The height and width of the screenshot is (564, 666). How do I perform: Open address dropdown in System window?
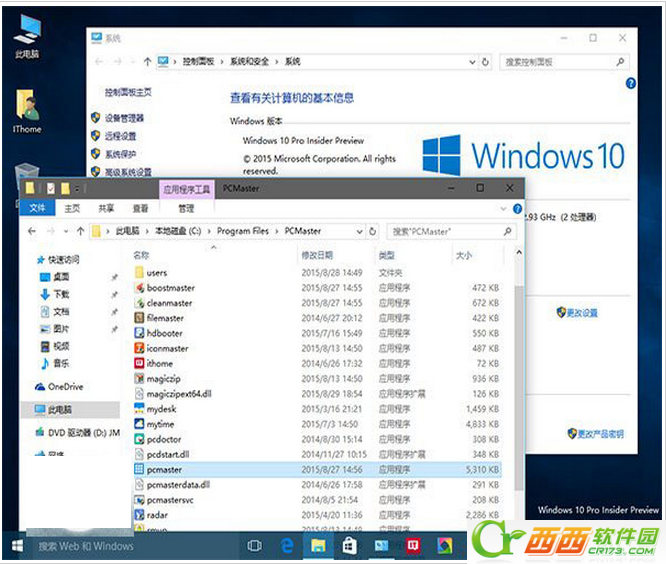[472, 62]
